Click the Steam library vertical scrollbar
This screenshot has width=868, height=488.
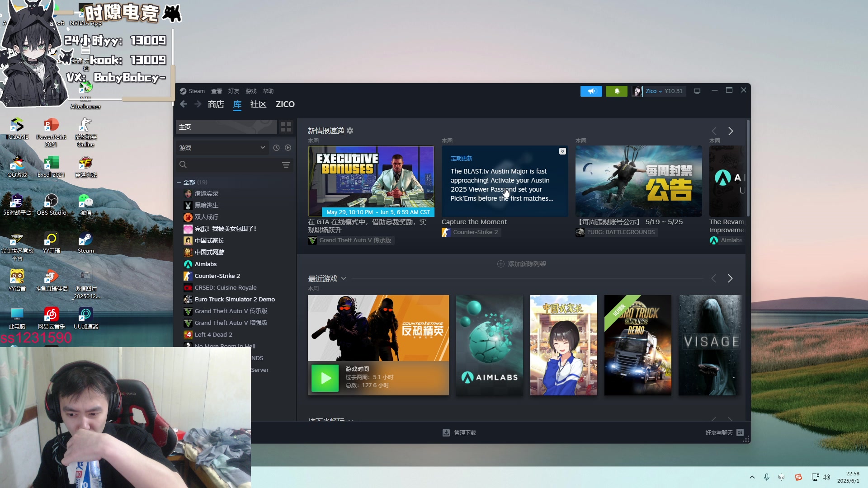(748, 168)
